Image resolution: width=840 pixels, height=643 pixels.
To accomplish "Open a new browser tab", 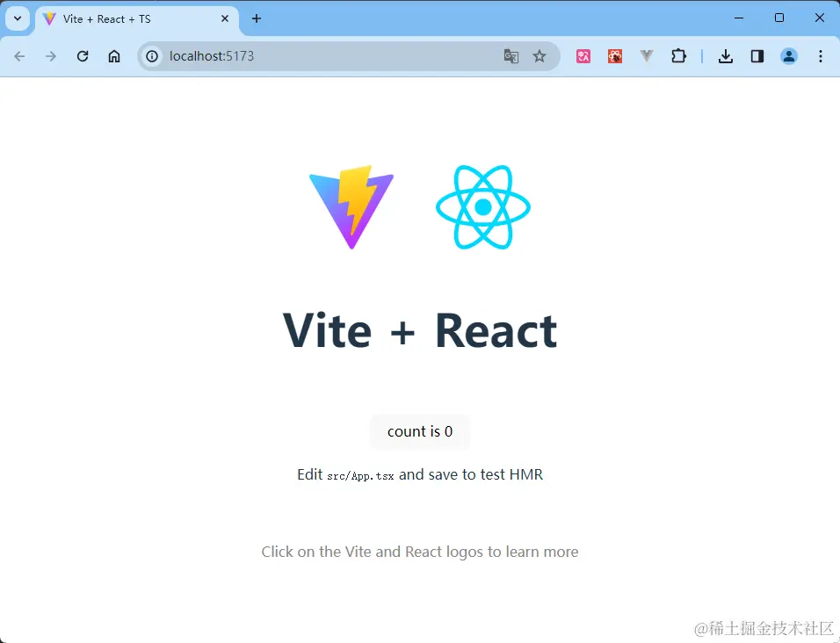I will [x=257, y=18].
